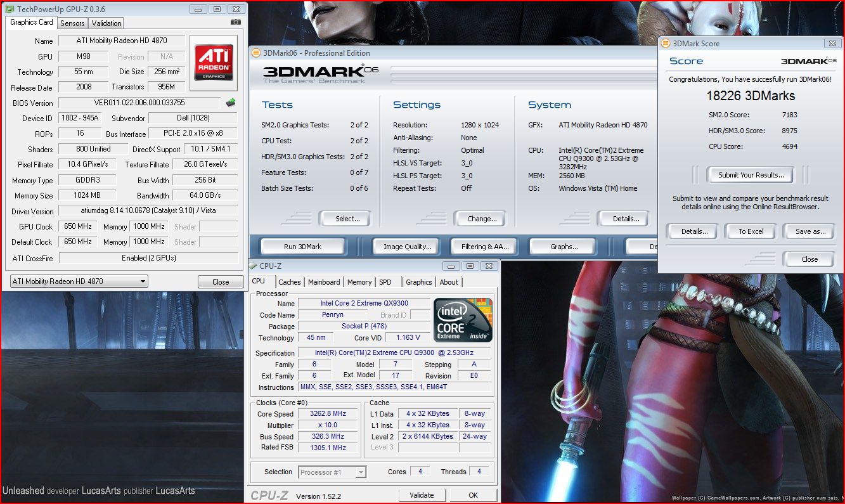Select the Graphics Card tab in GPU-Z
The height and width of the screenshot is (504, 845).
(32, 22)
